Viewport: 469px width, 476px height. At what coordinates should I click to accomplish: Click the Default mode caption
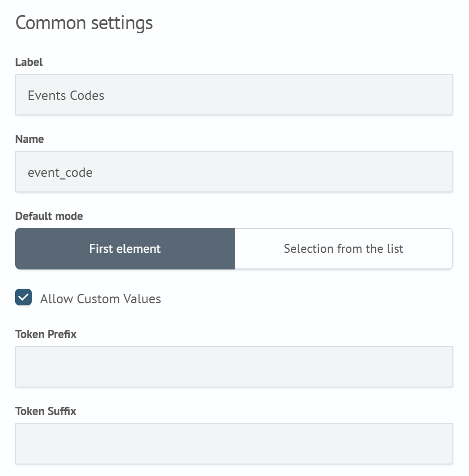49,216
